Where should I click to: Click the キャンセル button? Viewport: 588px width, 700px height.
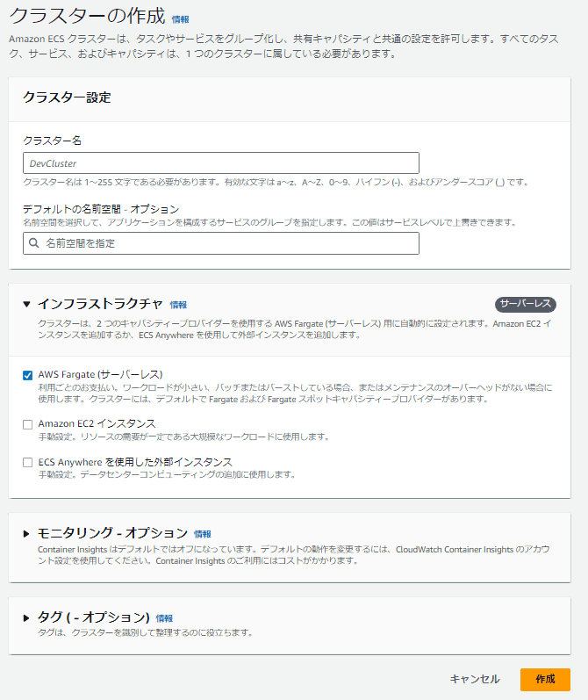(x=474, y=679)
